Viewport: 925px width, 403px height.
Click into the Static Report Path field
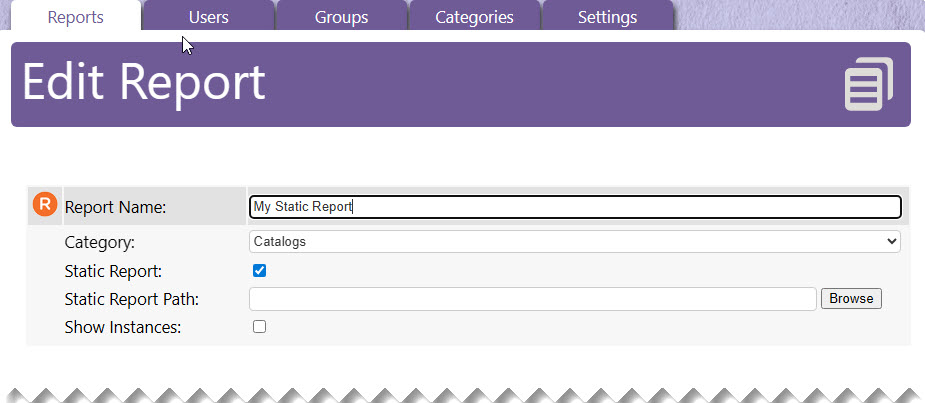click(533, 299)
